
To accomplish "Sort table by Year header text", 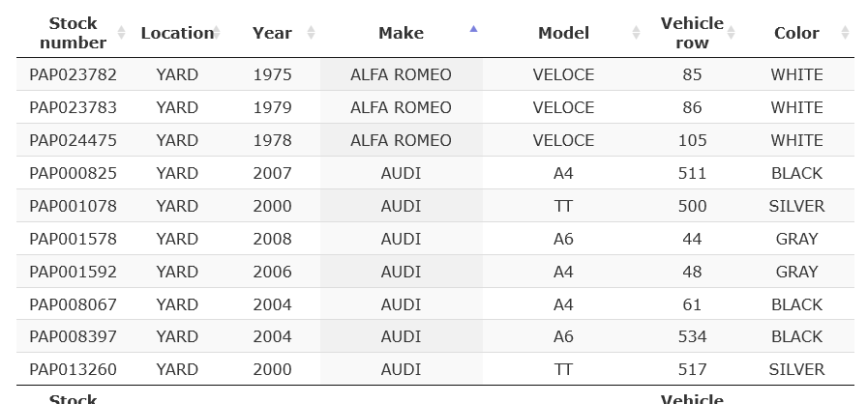I will click(x=272, y=33).
